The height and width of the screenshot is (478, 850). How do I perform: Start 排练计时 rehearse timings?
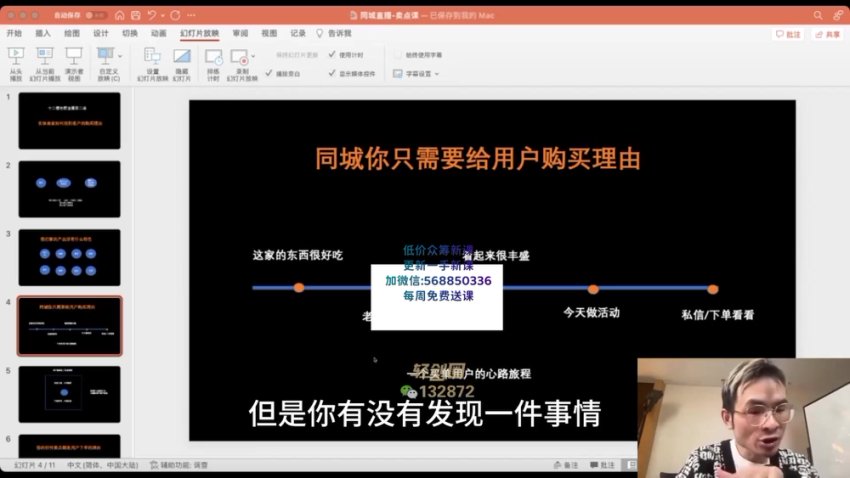tap(213, 57)
